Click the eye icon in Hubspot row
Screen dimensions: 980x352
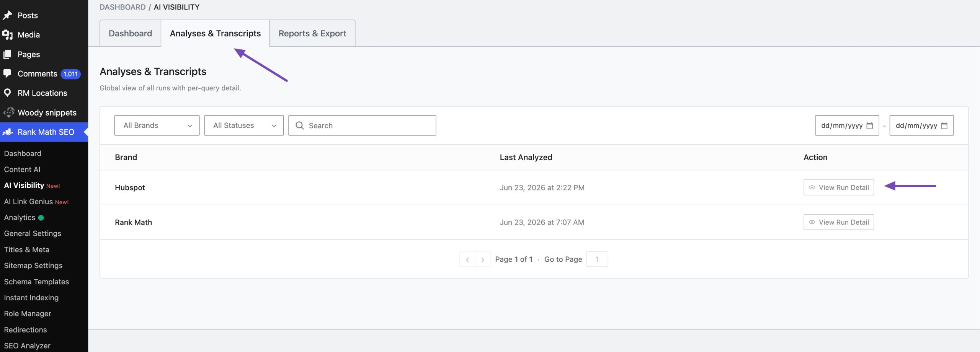coord(812,187)
